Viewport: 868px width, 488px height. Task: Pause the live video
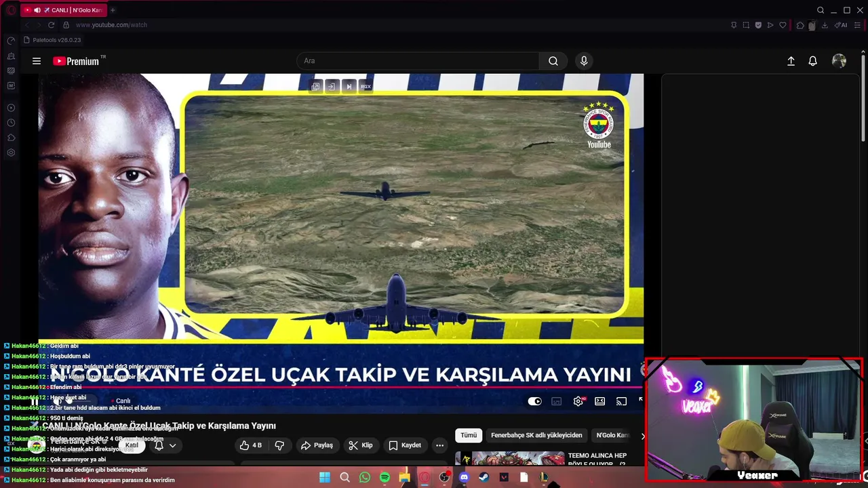pos(35,401)
